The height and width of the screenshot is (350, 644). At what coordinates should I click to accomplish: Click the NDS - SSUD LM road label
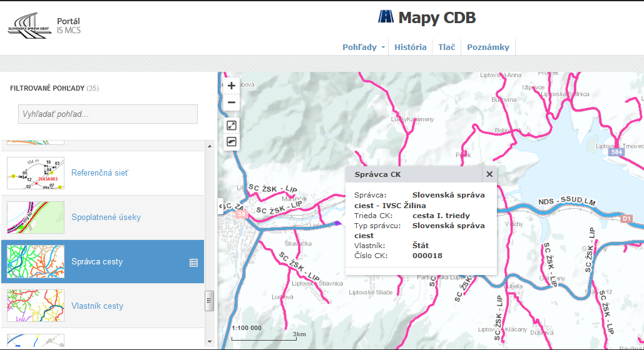(x=567, y=201)
